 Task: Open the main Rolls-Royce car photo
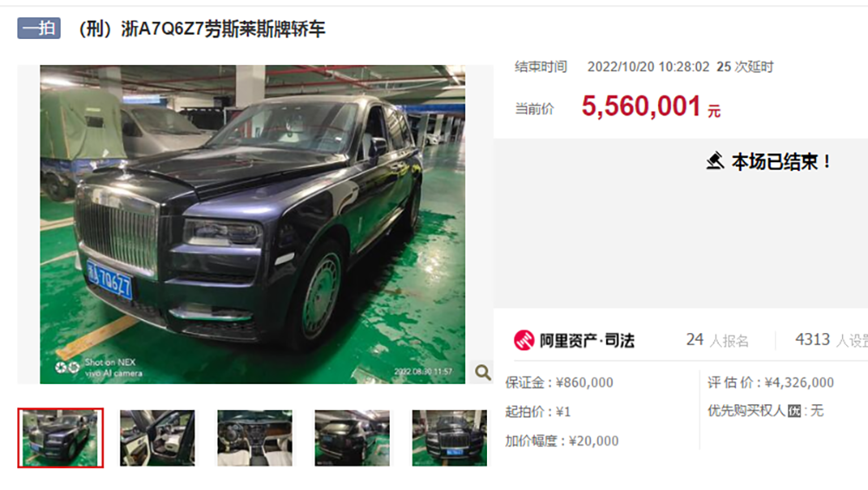253,225
